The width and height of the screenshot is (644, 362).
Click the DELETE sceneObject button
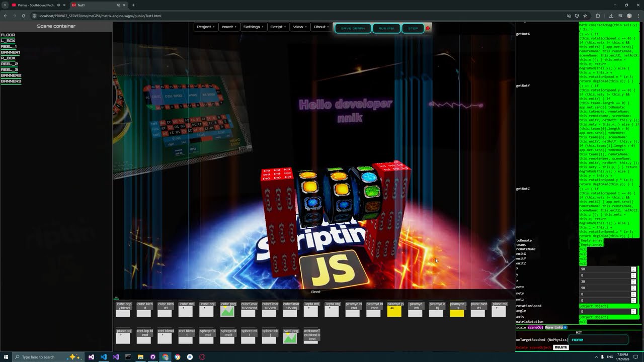[x=560, y=347]
